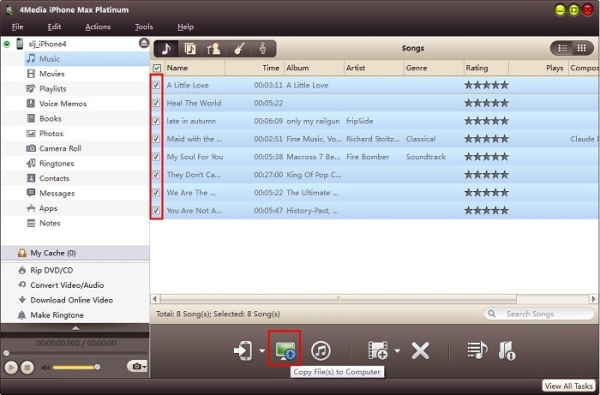Open dropdown arrow next to copy to device
This screenshot has width=600, height=395.
pyautogui.click(x=262, y=351)
